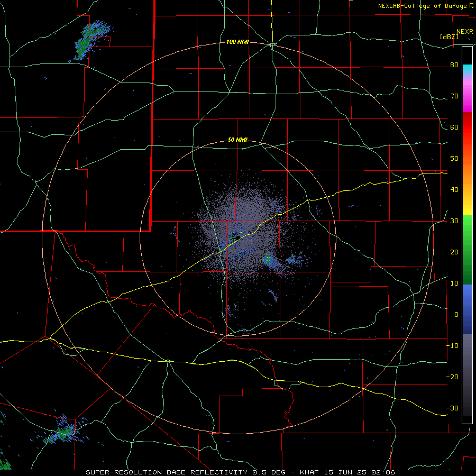
Task: Click the "50 NMI" range ring label
Action: [237, 140]
